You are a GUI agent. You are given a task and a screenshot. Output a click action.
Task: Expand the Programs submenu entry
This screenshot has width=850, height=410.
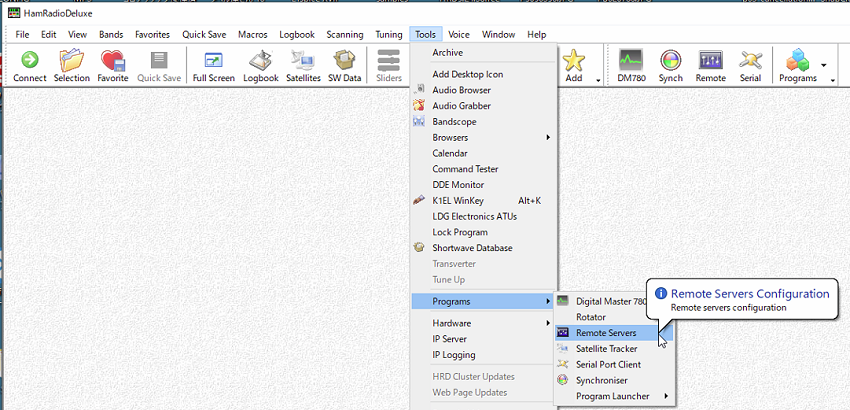484,301
